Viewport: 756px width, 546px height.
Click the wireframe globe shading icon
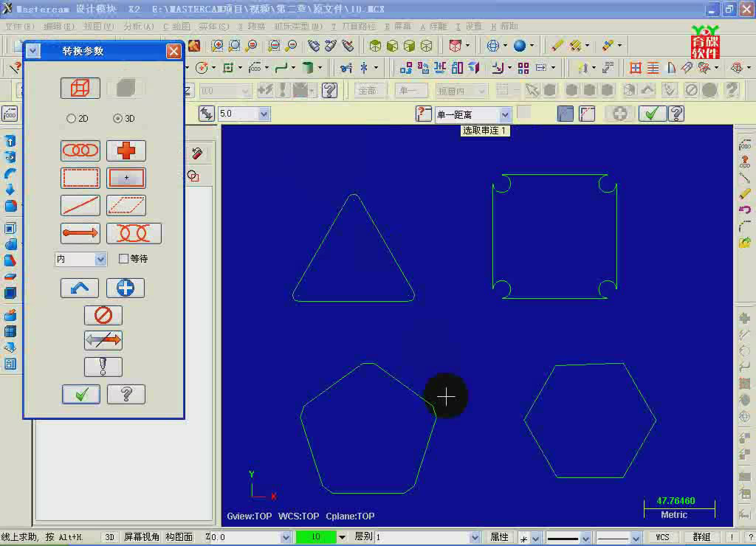pos(492,46)
